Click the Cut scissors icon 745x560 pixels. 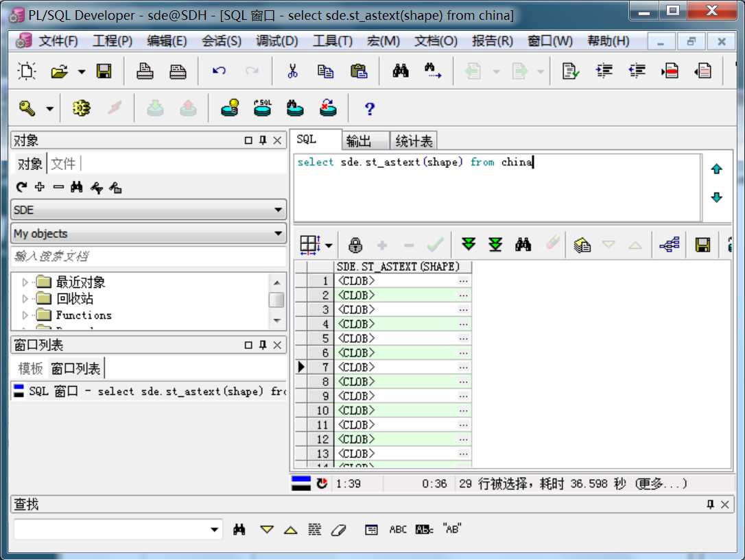coord(293,71)
